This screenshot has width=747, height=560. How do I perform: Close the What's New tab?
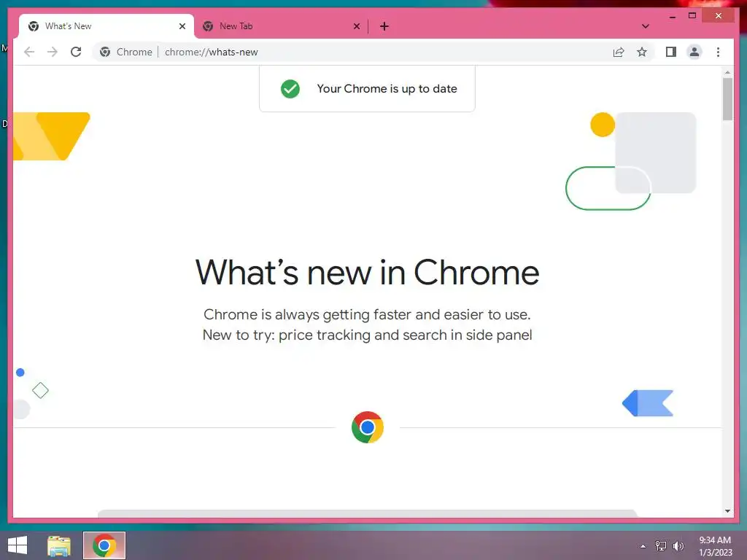[182, 26]
